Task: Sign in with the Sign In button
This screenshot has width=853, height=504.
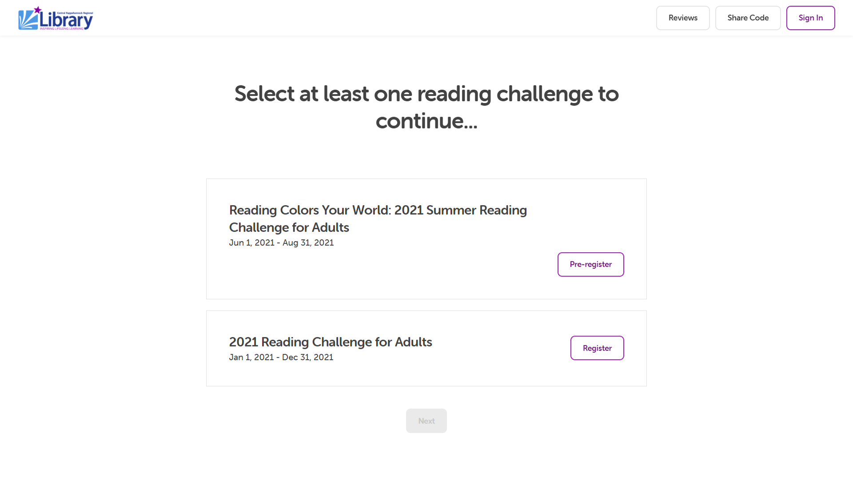Action: tap(810, 18)
